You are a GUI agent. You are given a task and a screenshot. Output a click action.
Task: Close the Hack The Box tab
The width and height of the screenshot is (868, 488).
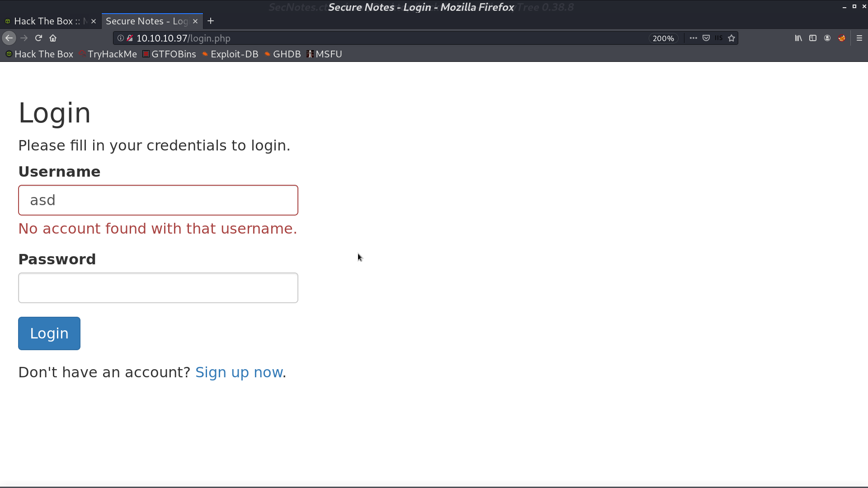(x=94, y=21)
